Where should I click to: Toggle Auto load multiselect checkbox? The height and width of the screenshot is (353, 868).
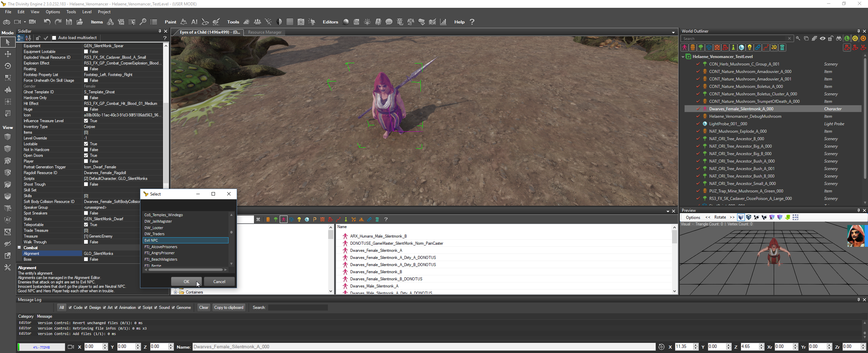(x=54, y=38)
